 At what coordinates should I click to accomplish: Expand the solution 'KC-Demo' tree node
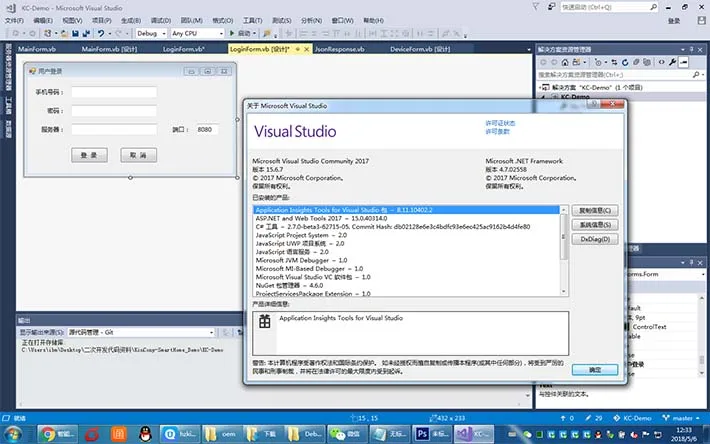(x=541, y=87)
